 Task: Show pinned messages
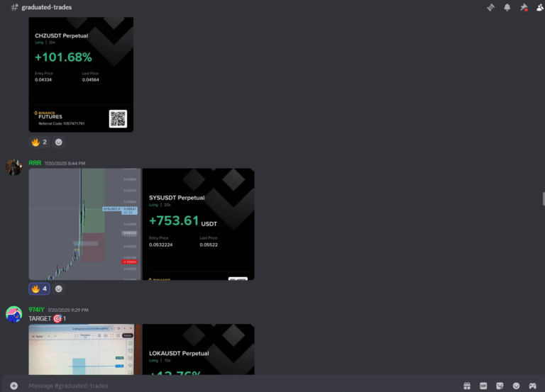point(524,7)
